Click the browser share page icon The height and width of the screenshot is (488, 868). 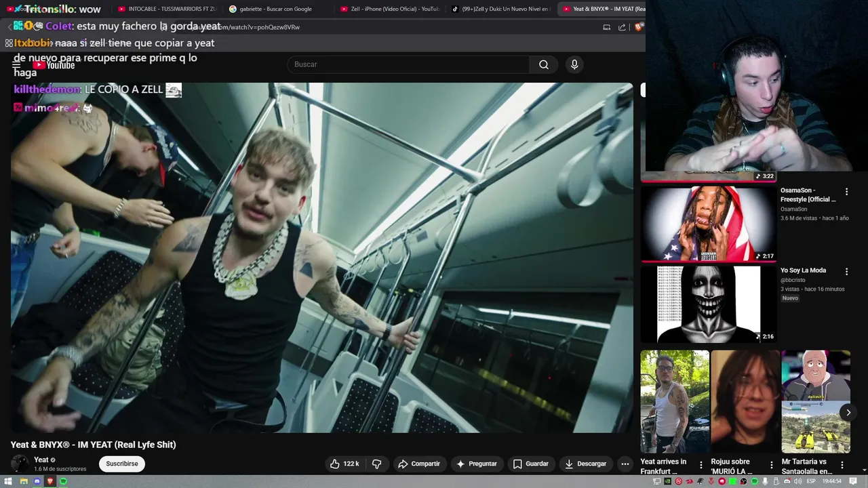(x=622, y=27)
